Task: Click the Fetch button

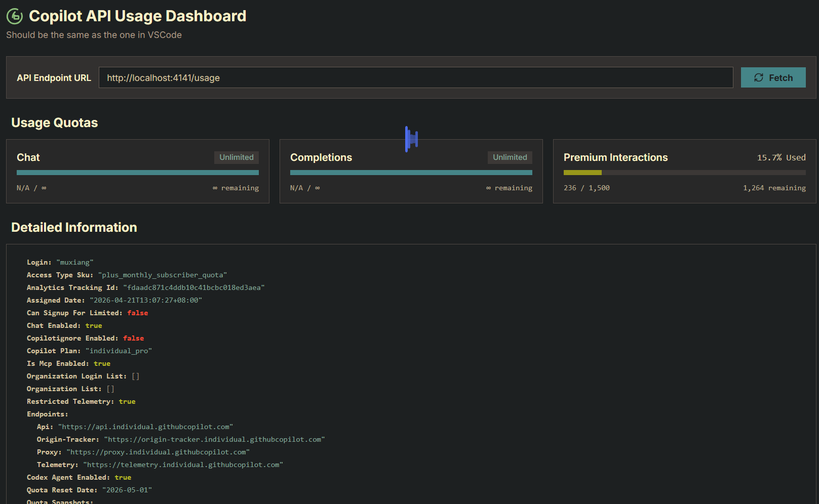Action: click(773, 77)
